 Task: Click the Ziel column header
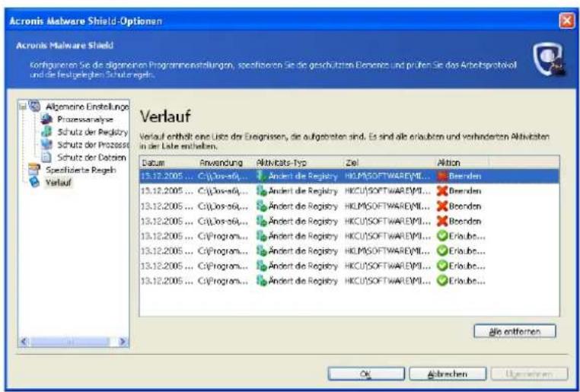390,163
